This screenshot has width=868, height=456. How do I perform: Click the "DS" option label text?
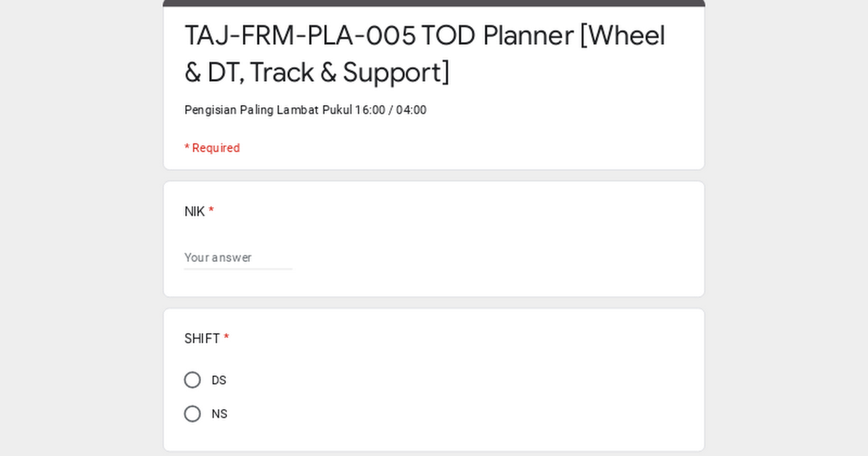[219, 381]
